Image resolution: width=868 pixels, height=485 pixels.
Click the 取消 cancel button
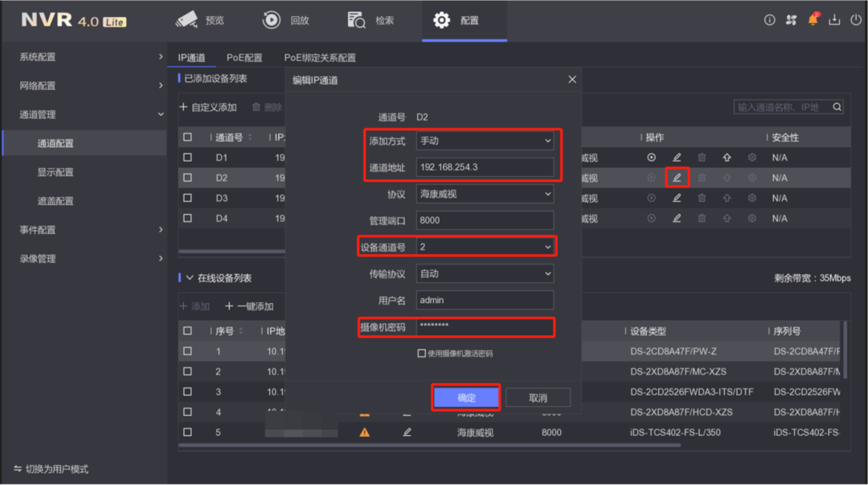(x=538, y=397)
